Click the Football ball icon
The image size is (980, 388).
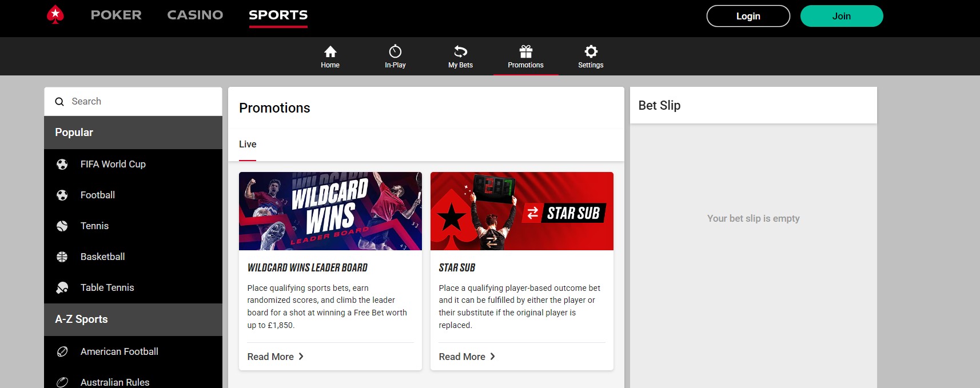click(x=62, y=195)
